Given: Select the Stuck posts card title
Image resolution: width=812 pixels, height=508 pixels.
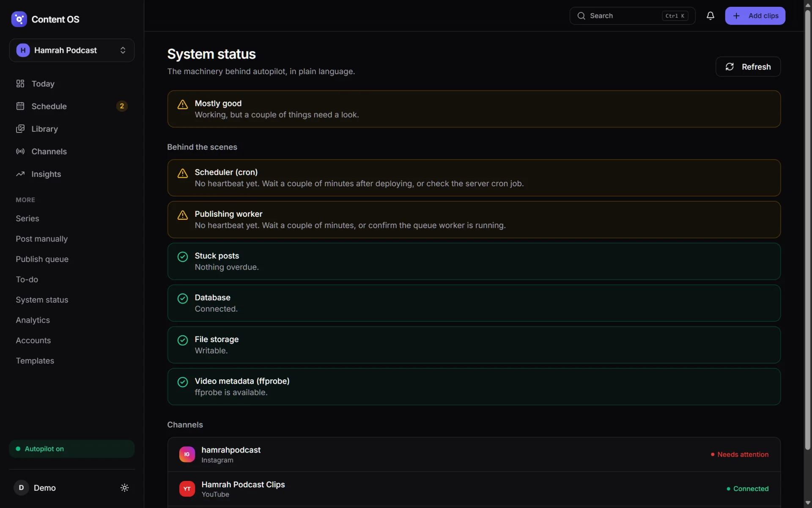Looking at the screenshot, I should click(x=217, y=256).
